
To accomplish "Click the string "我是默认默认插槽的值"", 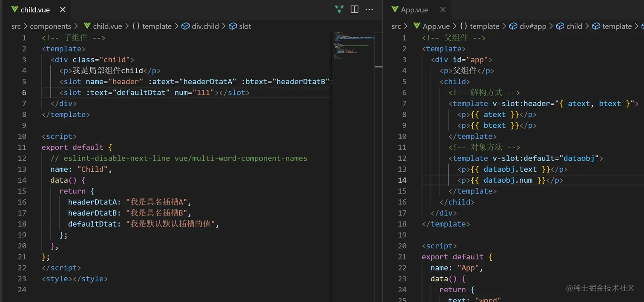I will (x=171, y=224).
